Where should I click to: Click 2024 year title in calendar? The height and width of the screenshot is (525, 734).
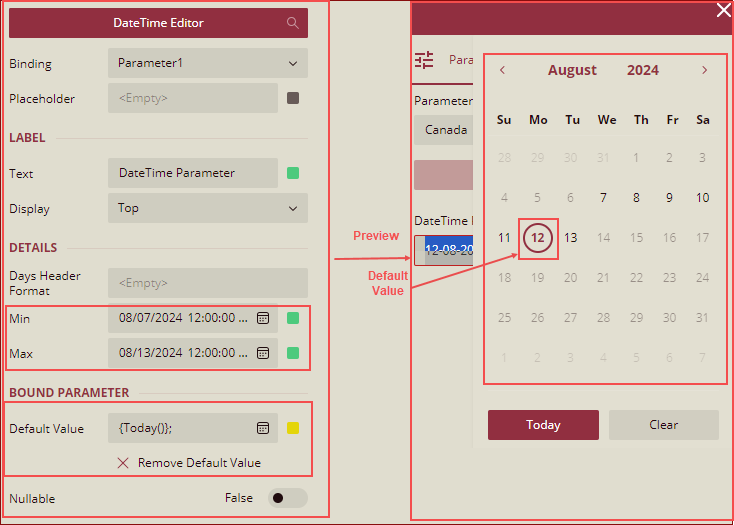pos(643,70)
